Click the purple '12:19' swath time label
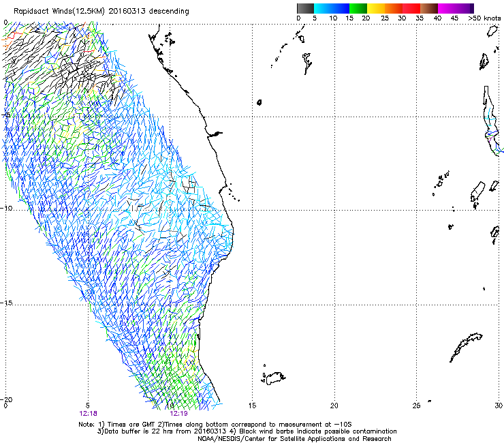This screenshot has height=443, width=504. pyautogui.click(x=178, y=413)
